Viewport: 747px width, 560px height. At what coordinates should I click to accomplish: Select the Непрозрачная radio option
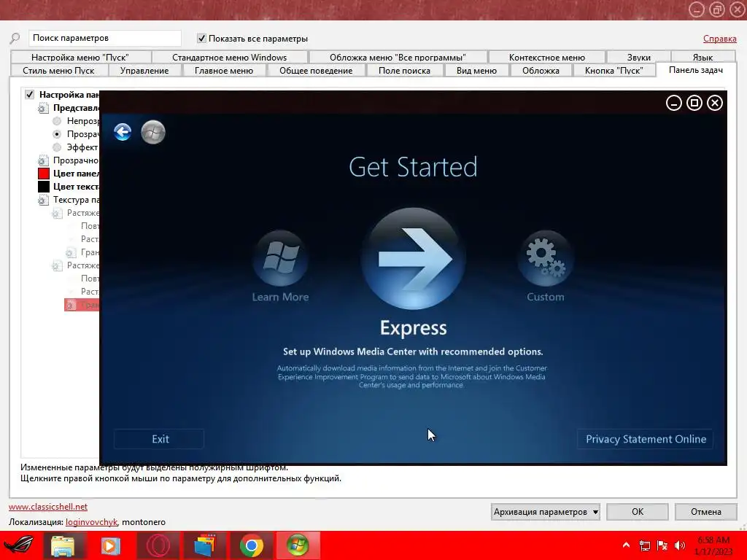pos(57,121)
